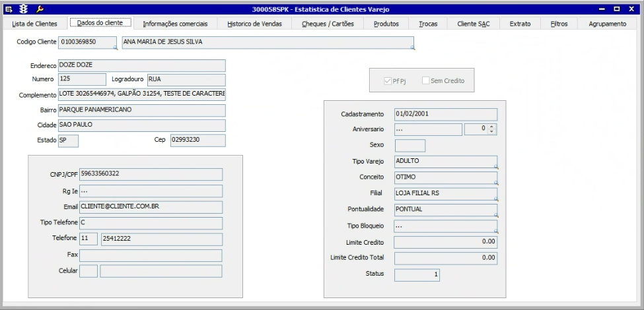The width and height of the screenshot is (644, 310).
Task: Click the Estado field SP
Action: pyautogui.click(x=68, y=140)
